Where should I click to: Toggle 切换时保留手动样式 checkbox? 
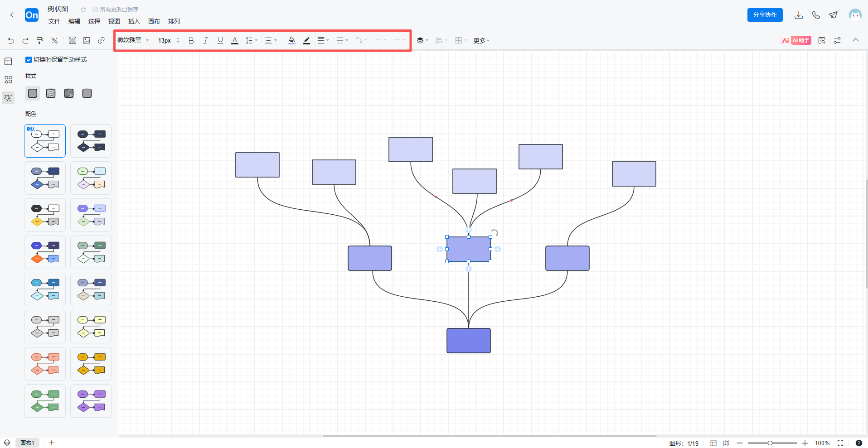pyautogui.click(x=29, y=60)
